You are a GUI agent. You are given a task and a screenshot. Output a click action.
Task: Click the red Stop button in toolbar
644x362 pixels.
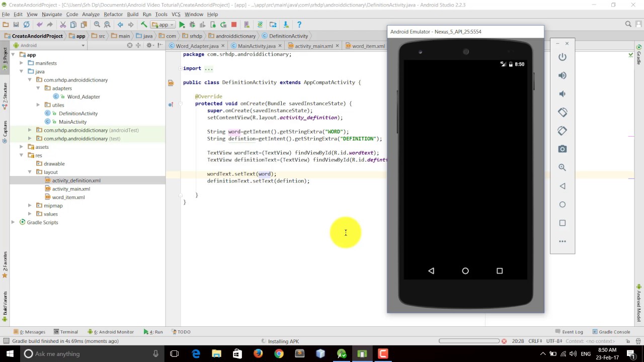pyautogui.click(x=234, y=24)
